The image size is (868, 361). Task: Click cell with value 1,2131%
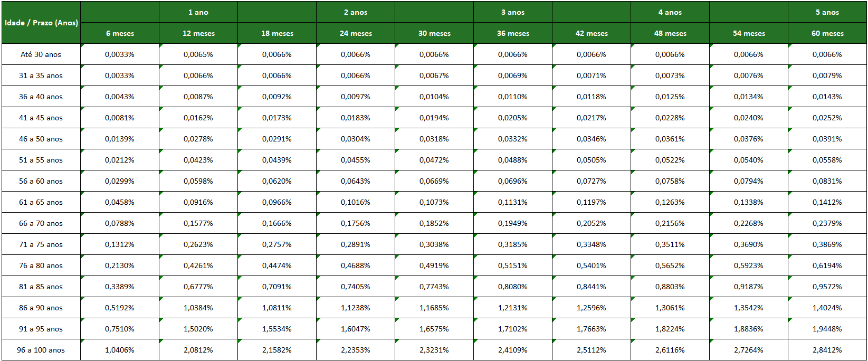point(513,308)
